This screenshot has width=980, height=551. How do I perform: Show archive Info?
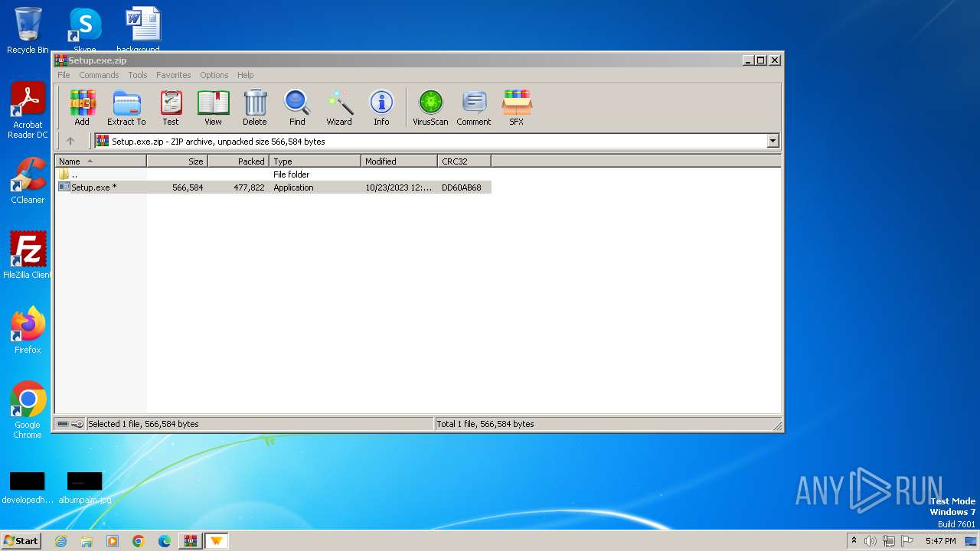[x=381, y=107]
